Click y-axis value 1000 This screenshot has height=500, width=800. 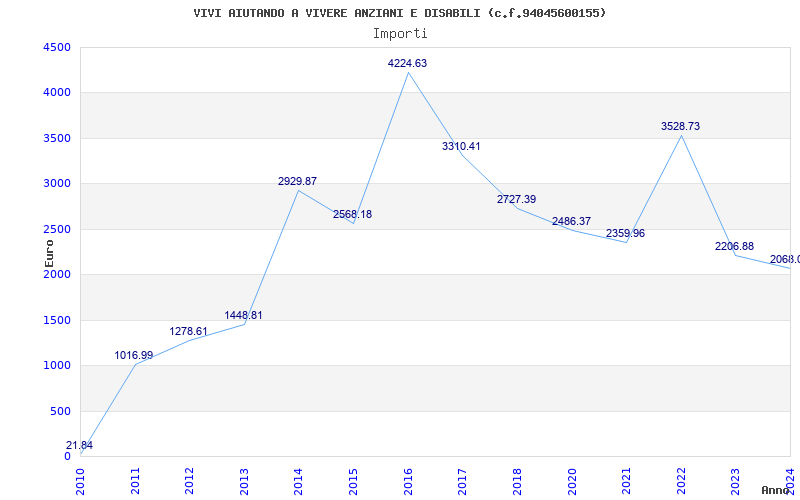tap(57, 366)
